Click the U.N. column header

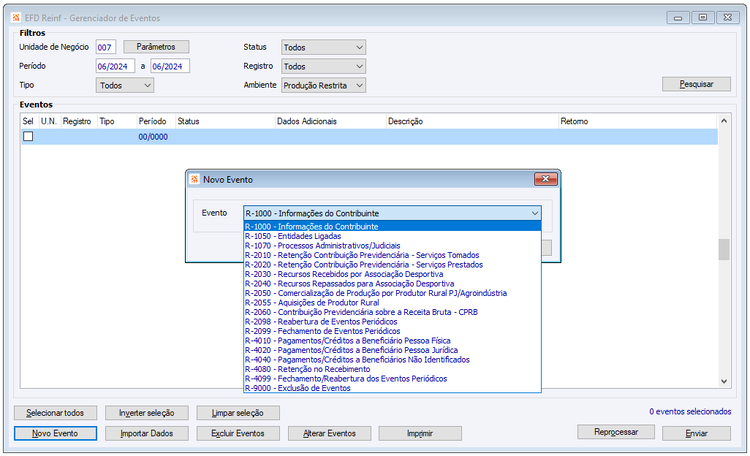pos(49,122)
